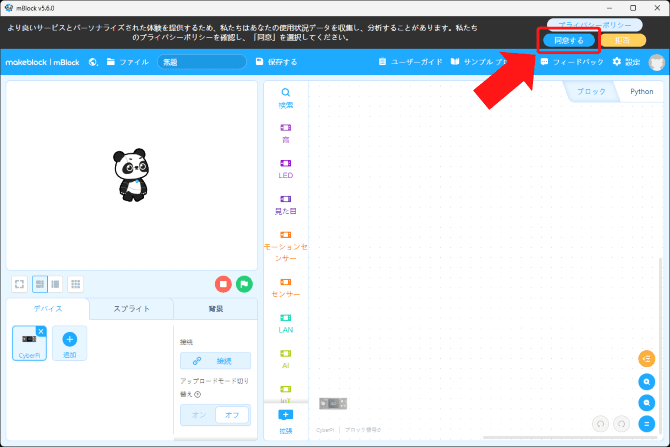Click the makeblock mBlock logo
The image size is (670, 447).
pyautogui.click(x=42, y=62)
